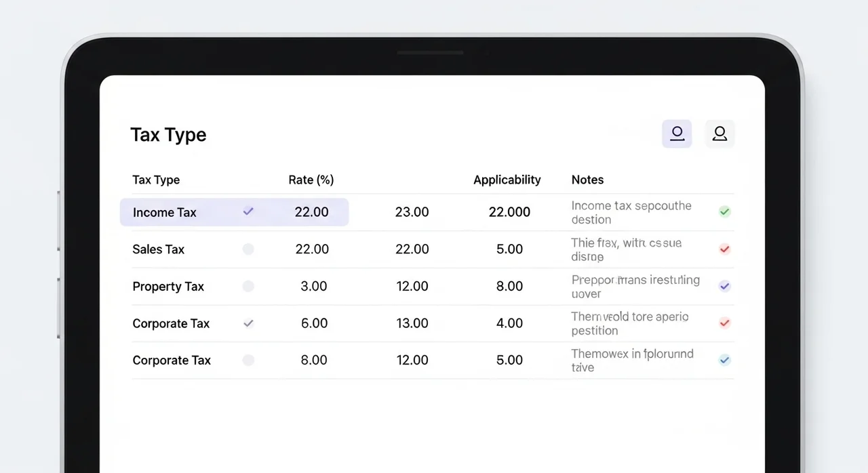Image resolution: width=868 pixels, height=473 pixels.
Task: Select the Property Tax row circle
Action: 248,287
